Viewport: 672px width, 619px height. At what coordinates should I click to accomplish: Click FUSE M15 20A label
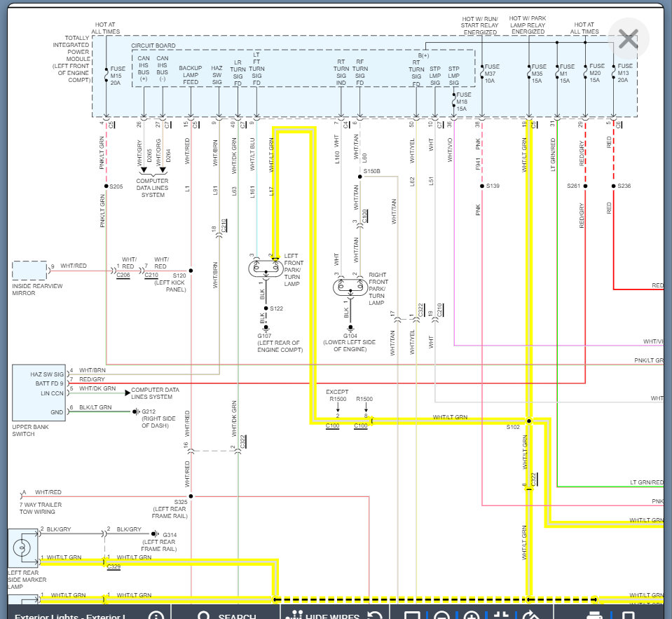118,76
